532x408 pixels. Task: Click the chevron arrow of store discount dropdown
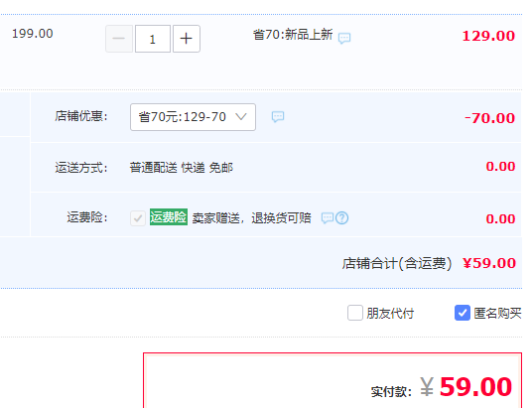coord(241,117)
